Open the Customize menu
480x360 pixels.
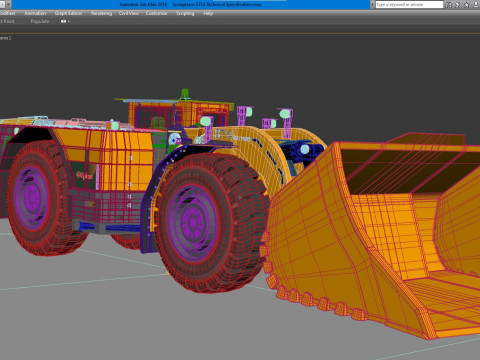point(156,13)
